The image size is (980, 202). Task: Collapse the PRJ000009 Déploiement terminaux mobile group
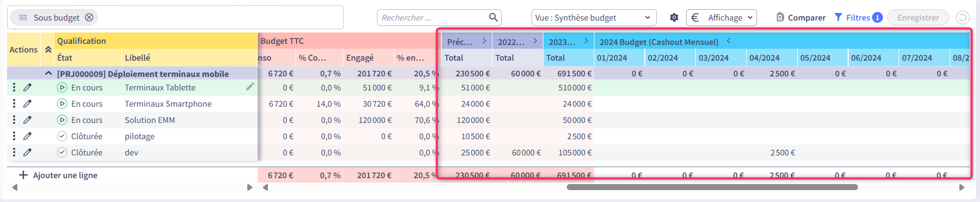pos(48,73)
